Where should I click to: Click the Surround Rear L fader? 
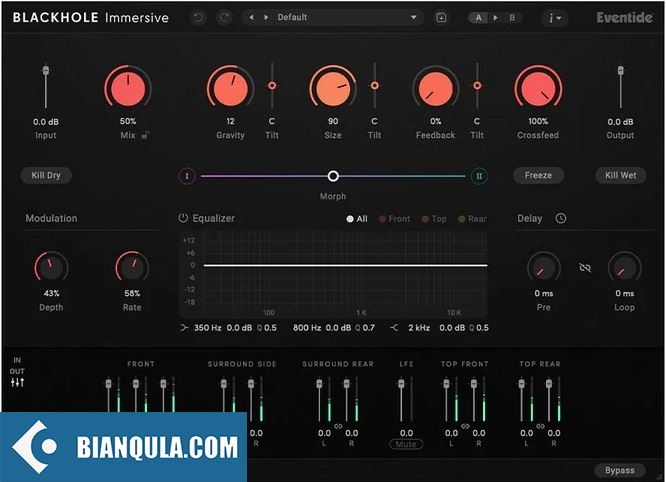pos(319,384)
